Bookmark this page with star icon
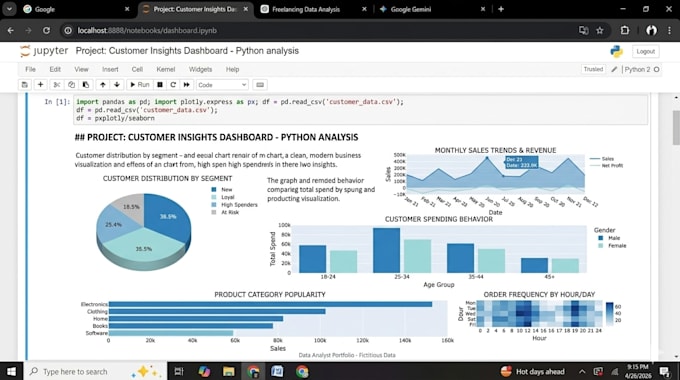 tap(600, 30)
